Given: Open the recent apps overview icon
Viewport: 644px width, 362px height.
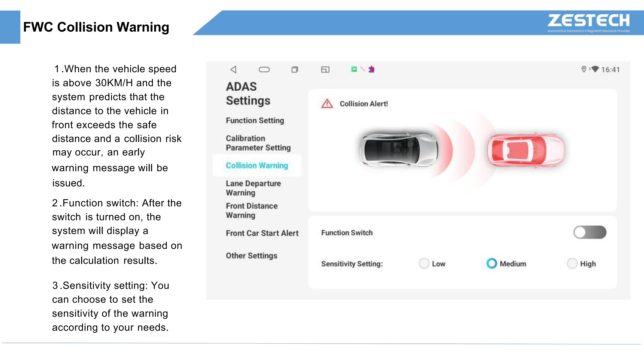Looking at the screenshot, I should [x=295, y=70].
